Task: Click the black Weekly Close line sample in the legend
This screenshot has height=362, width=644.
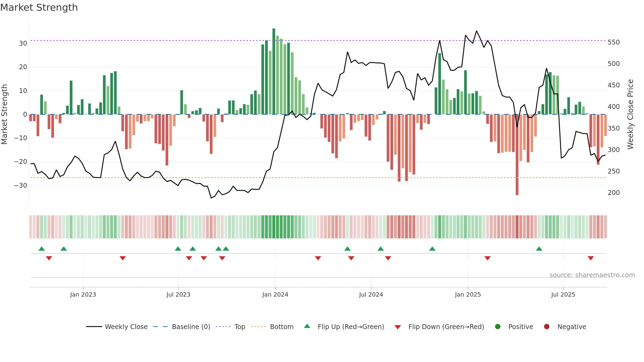Action: (x=94, y=327)
